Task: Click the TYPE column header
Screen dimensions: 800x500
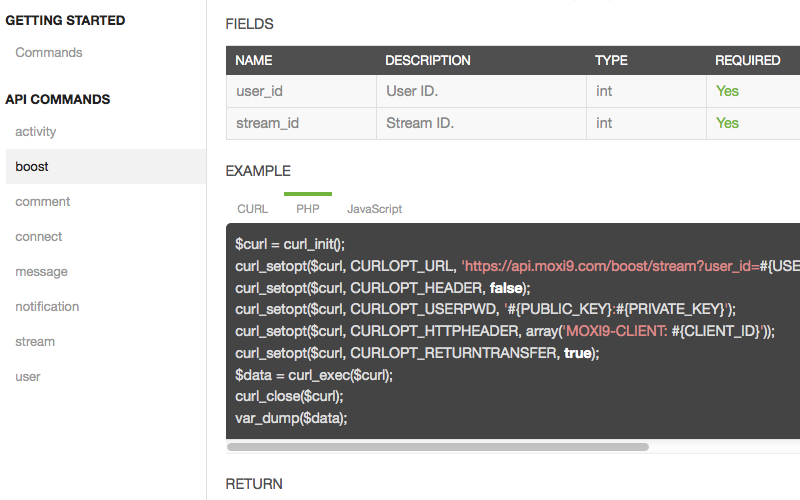Action: click(611, 60)
